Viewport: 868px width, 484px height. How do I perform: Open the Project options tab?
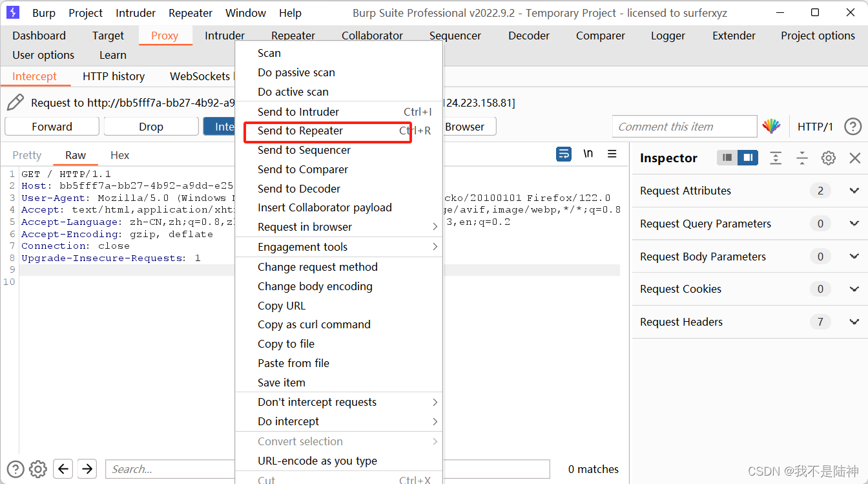click(x=818, y=36)
